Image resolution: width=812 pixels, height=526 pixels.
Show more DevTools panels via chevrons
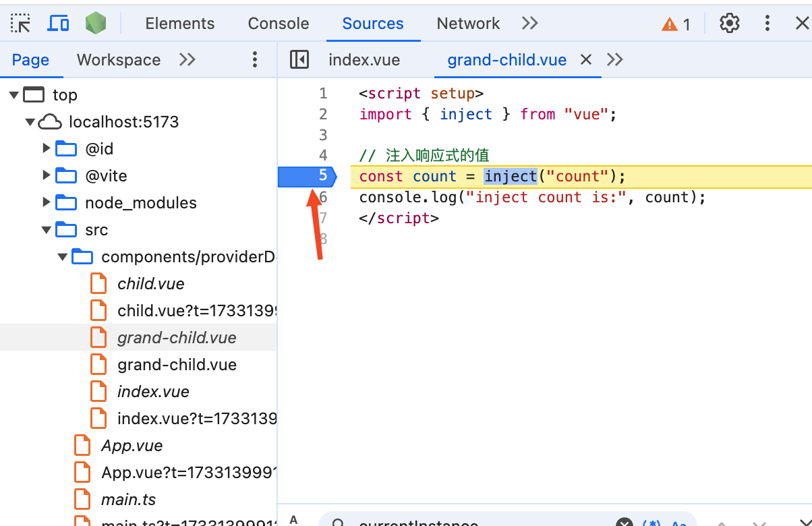[x=529, y=24]
